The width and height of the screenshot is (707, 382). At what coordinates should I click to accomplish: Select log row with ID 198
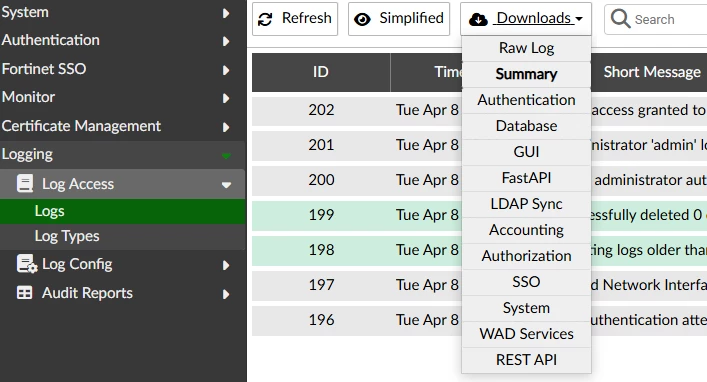(x=479, y=250)
